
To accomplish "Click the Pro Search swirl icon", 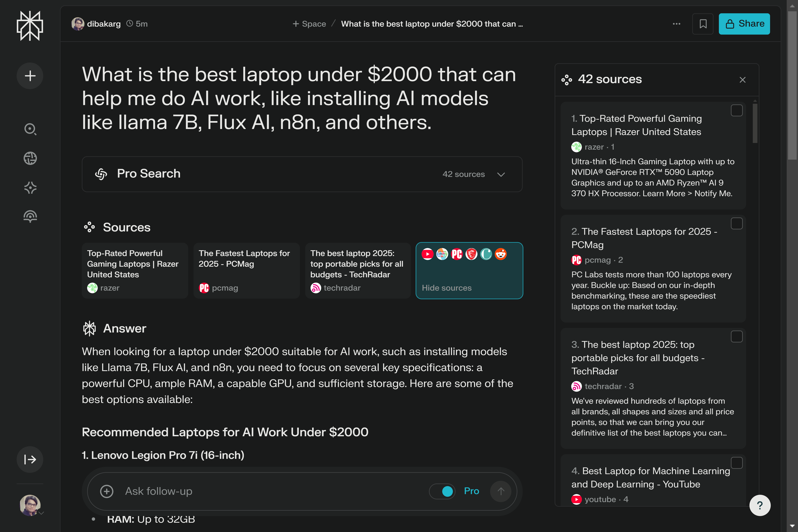I will [101, 174].
